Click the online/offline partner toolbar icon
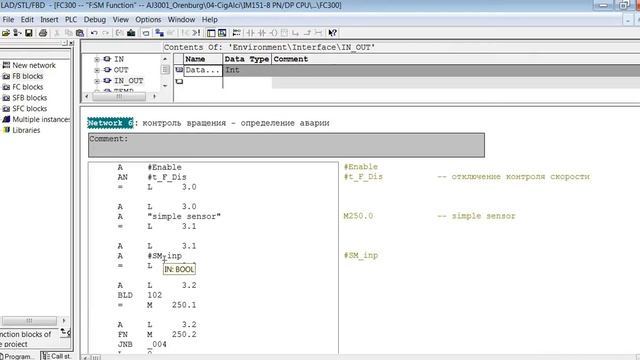This screenshot has height=360, width=640. (x=160, y=33)
